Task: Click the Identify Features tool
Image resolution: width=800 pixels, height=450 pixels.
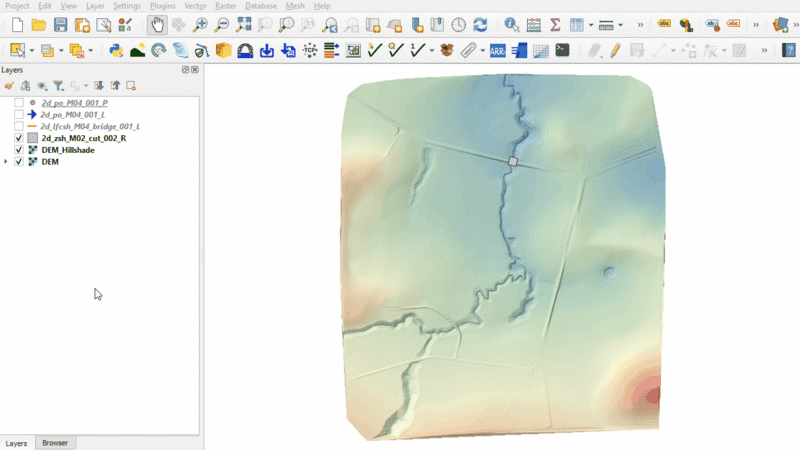Action: pyautogui.click(x=512, y=25)
